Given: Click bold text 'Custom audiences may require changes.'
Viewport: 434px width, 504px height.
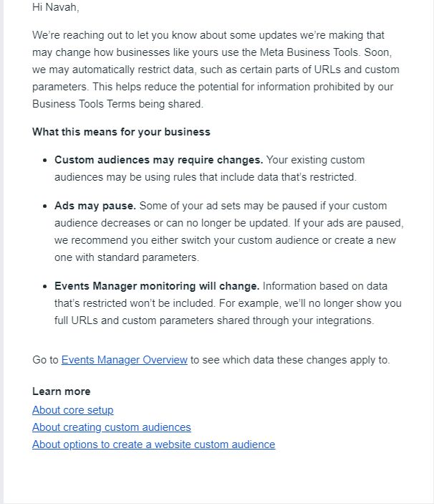Looking at the screenshot, I should coord(158,160).
